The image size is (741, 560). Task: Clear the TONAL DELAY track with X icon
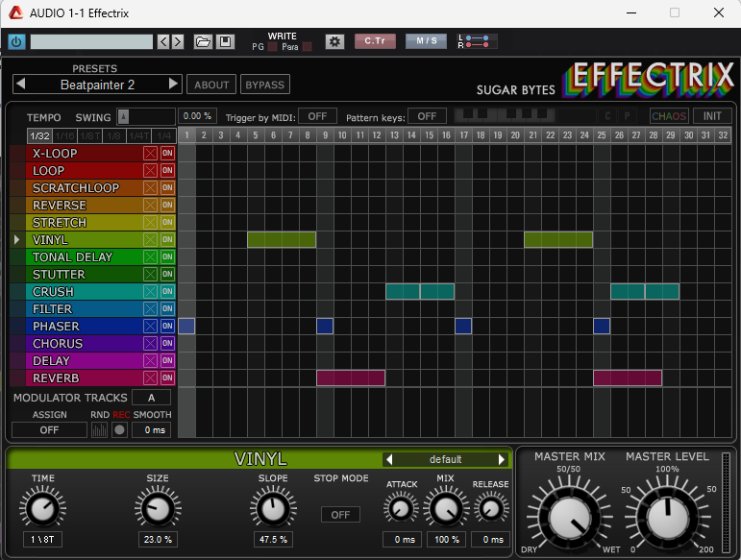click(150, 256)
